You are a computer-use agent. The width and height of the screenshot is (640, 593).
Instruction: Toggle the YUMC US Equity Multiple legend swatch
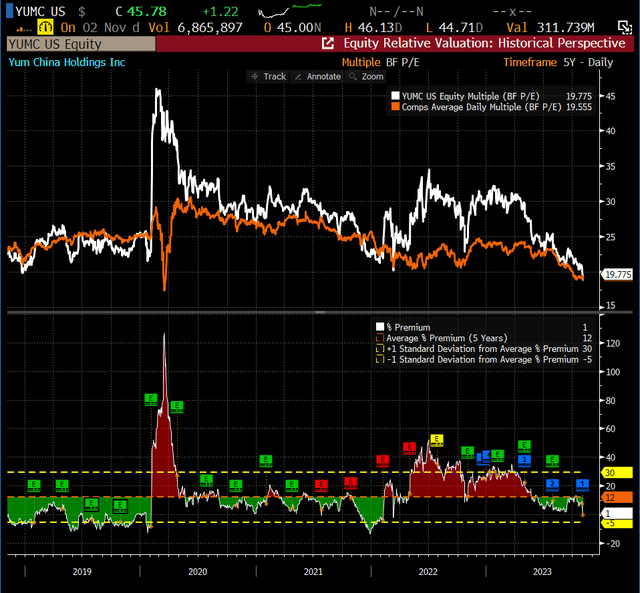pos(395,96)
